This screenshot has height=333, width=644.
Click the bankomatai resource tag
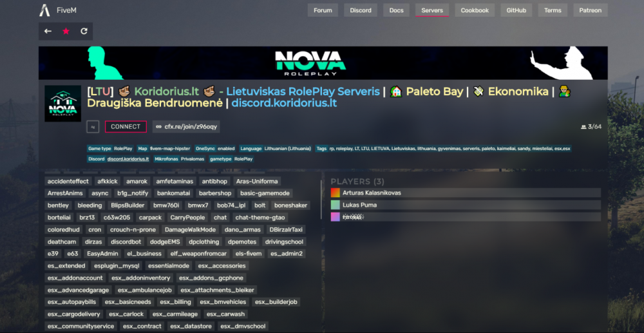click(174, 193)
